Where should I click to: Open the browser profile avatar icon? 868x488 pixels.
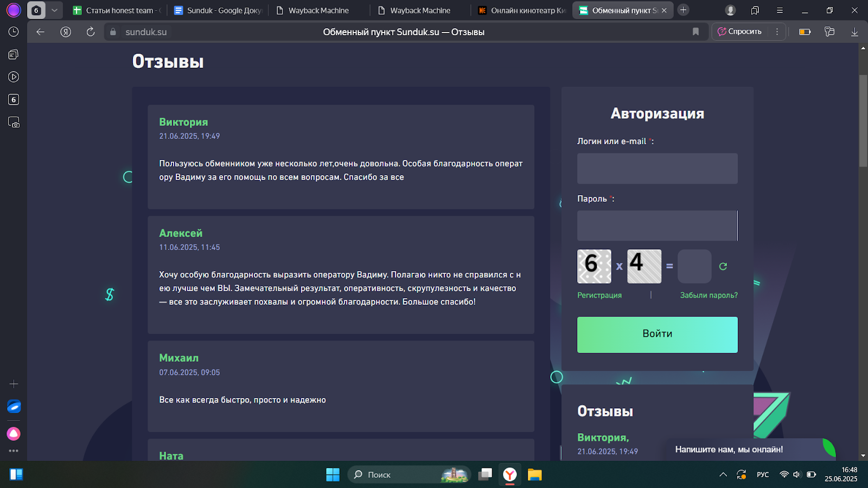(14, 10)
